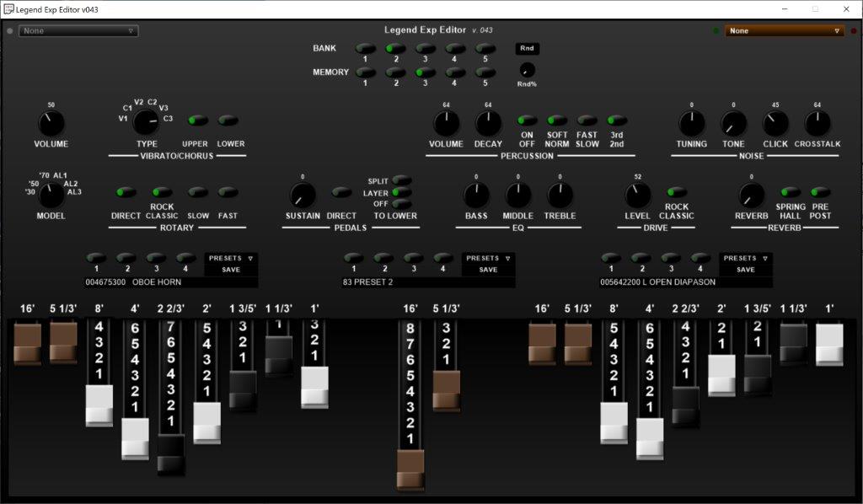Open the orange None dropdown
This screenshot has height=504, width=863.
click(x=784, y=31)
